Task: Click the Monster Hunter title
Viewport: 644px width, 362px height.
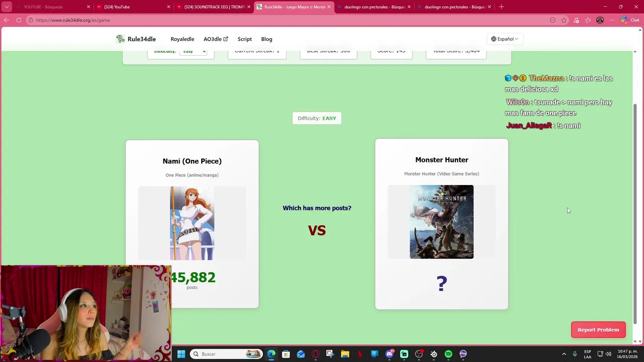Action: (442, 160)
